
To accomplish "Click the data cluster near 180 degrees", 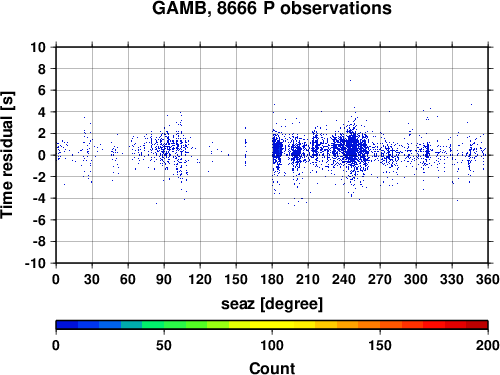I will [277, 150].
